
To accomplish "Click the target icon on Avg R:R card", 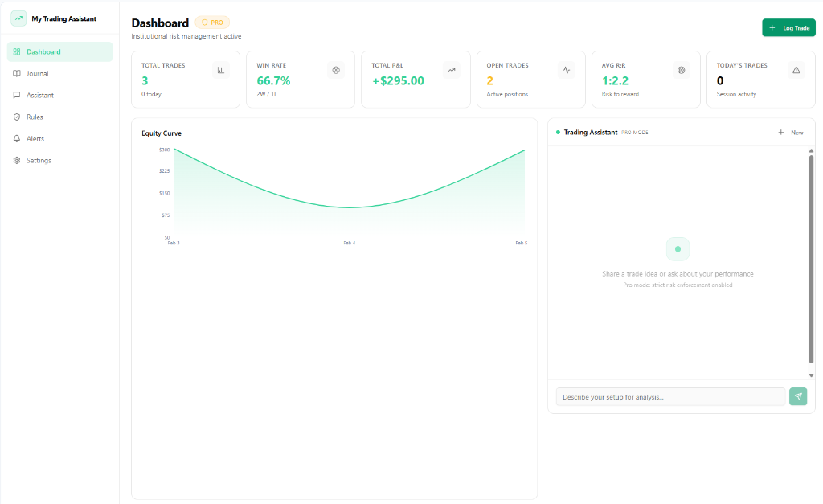I will [682, 71].
